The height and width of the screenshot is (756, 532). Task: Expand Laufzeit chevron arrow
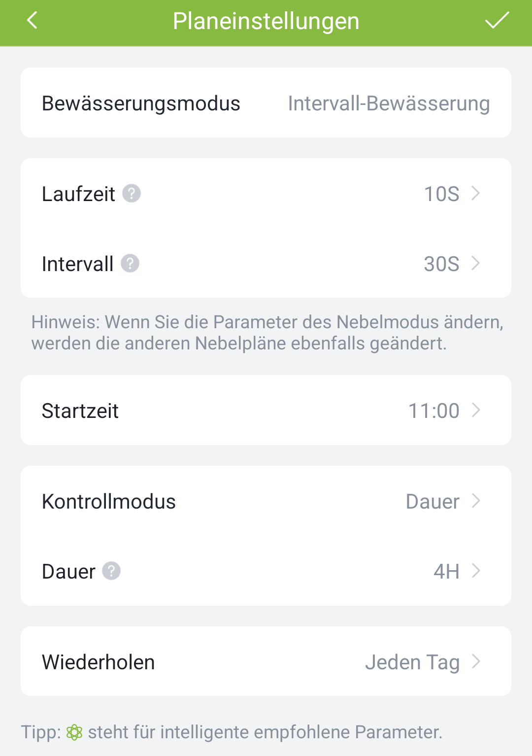(x=475, y=193)
